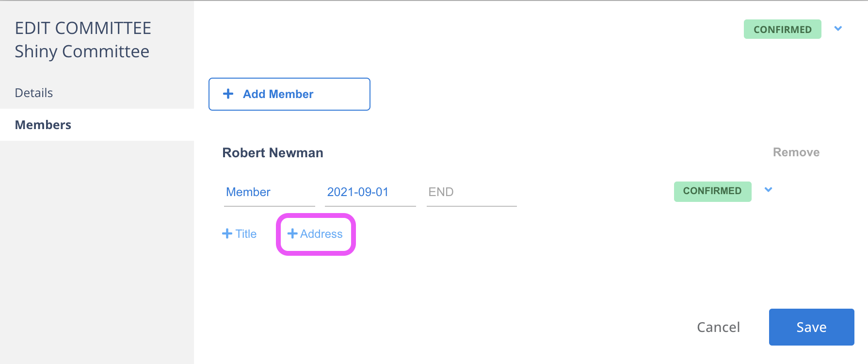Click the Shiny Committee heading
The width and height of the screenshot is (868, 364).
[82, 51]
